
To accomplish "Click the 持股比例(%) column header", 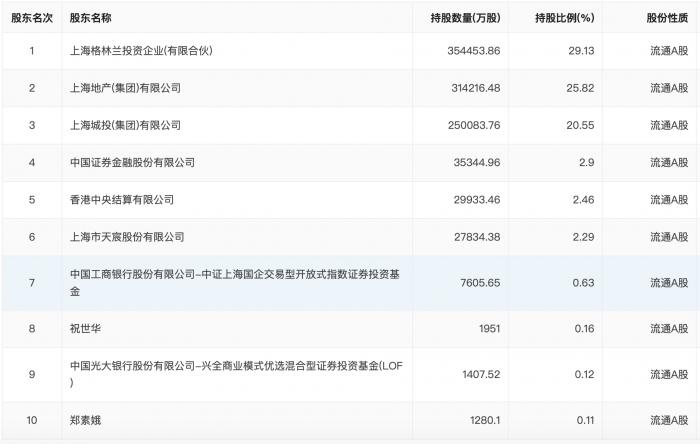I will (x=565, y=18).
